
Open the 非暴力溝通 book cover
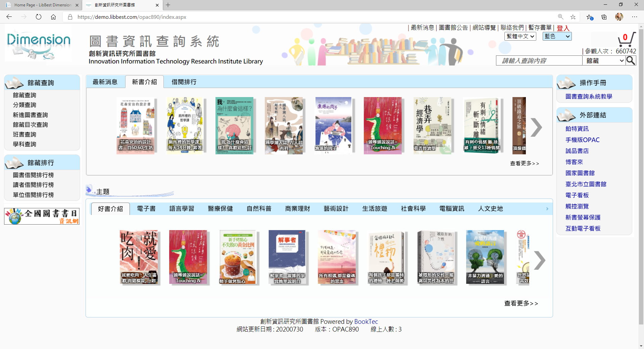485,257
